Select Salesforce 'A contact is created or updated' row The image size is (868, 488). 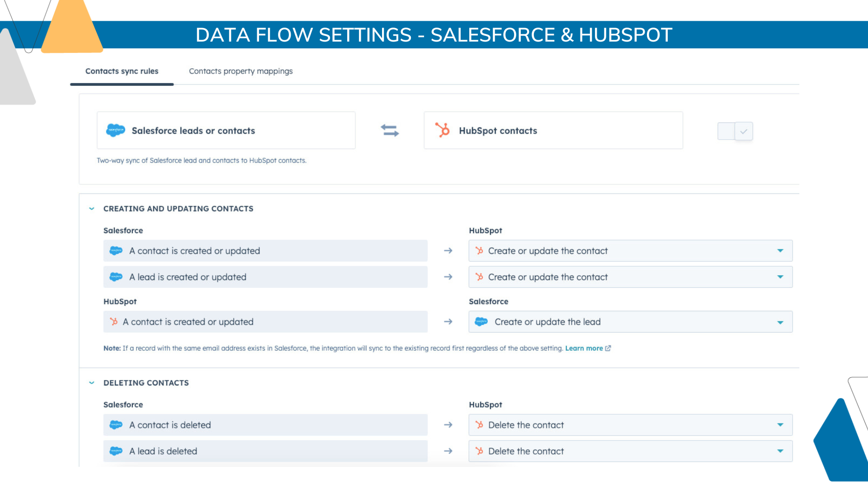265,251
